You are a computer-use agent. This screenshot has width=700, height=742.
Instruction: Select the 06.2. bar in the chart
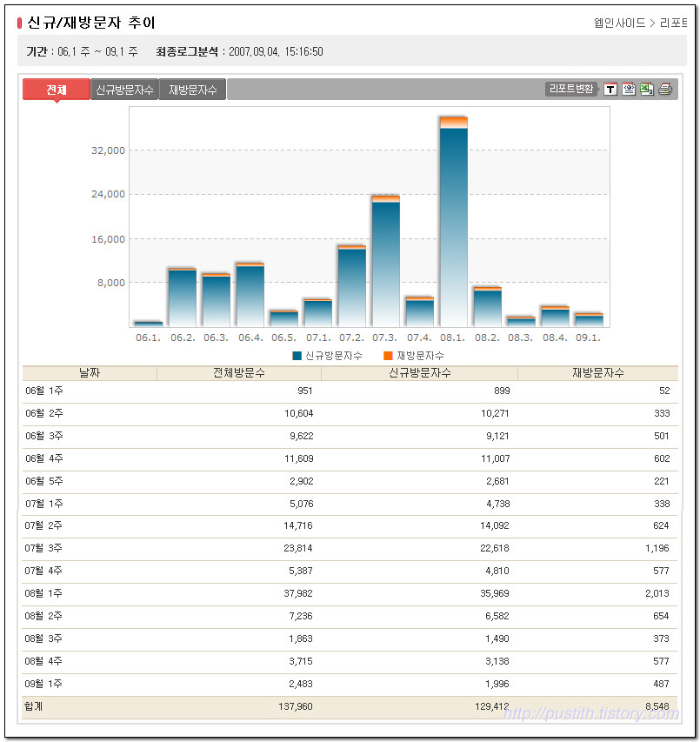[182, 297]
